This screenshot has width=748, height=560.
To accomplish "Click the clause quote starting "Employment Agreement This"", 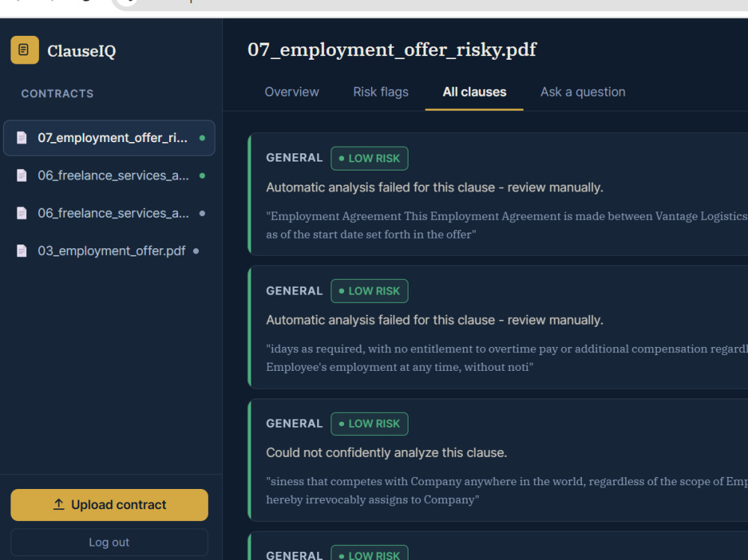I will point(506,225).
